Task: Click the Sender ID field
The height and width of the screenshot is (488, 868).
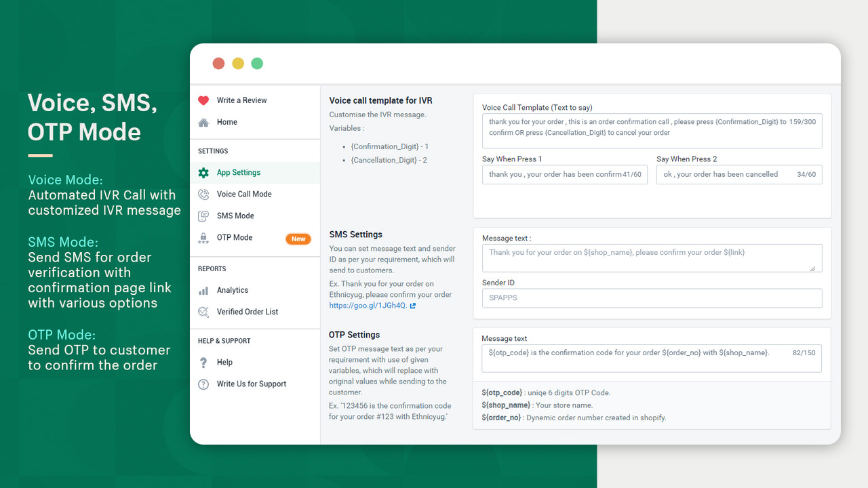Action: (x=652, y=298)
